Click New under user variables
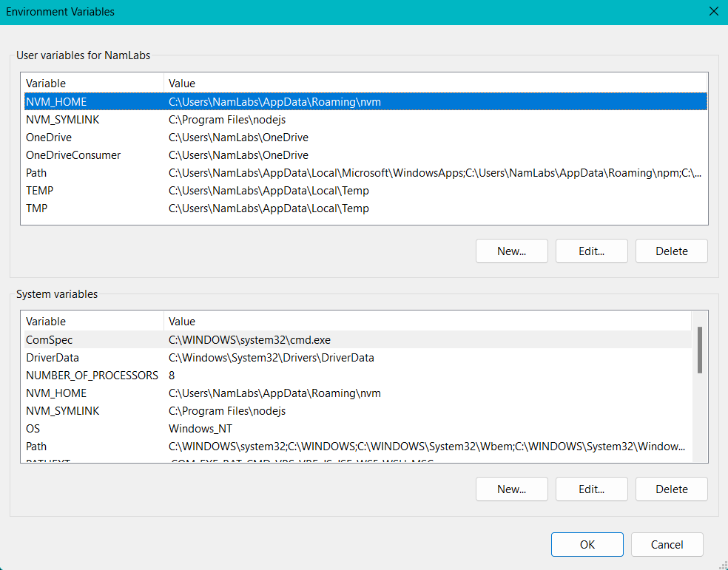The height and width of the screenshot is (570, 728). tap(512, 251)
